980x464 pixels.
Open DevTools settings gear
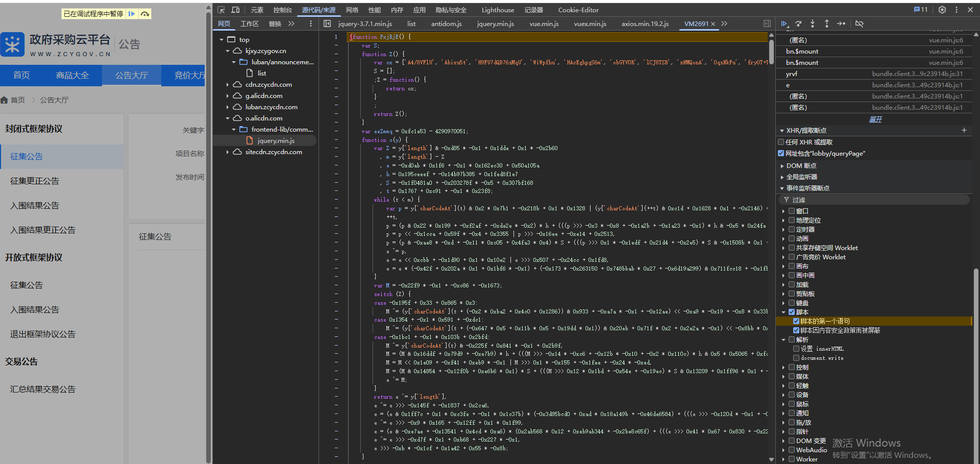click(942, 10)
